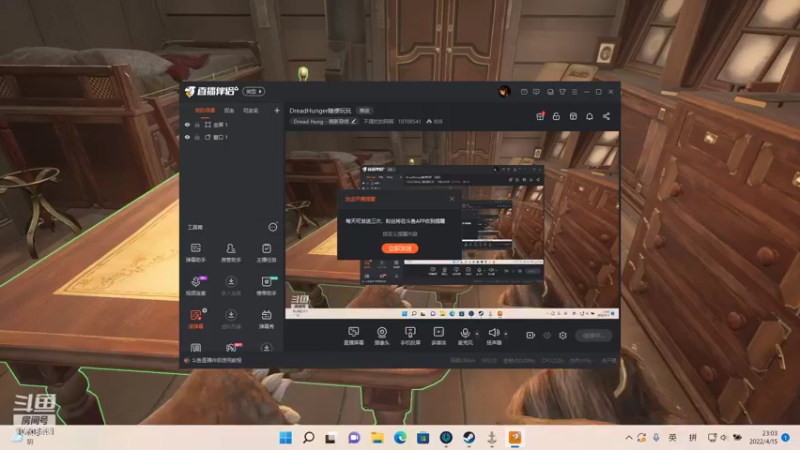
Task: Open the hamburger menu in title bar
Action: pos(574,92)
